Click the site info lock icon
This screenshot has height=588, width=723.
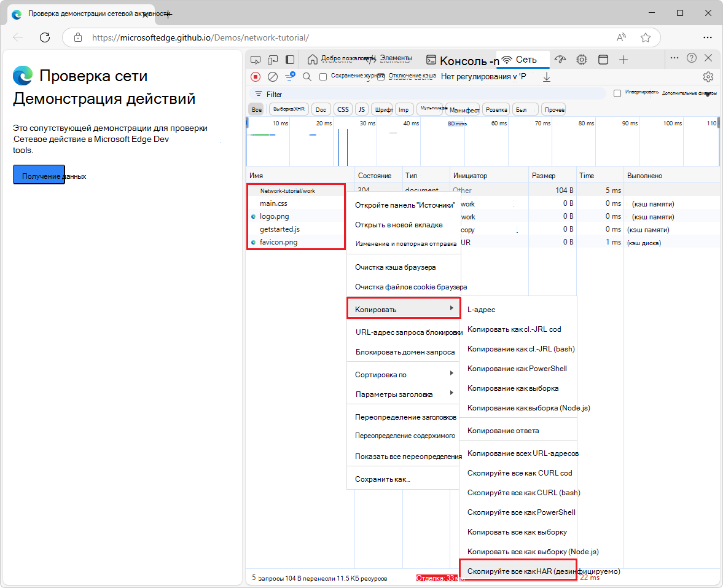tap(78, 37)
